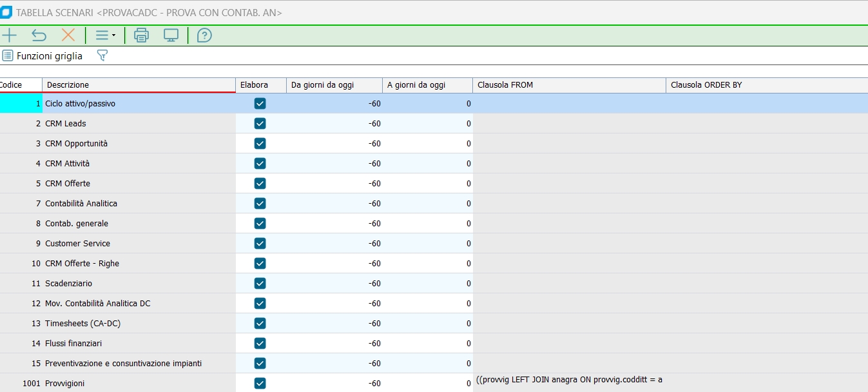
Task: Click the printer icon
Action: pos(141,35)
